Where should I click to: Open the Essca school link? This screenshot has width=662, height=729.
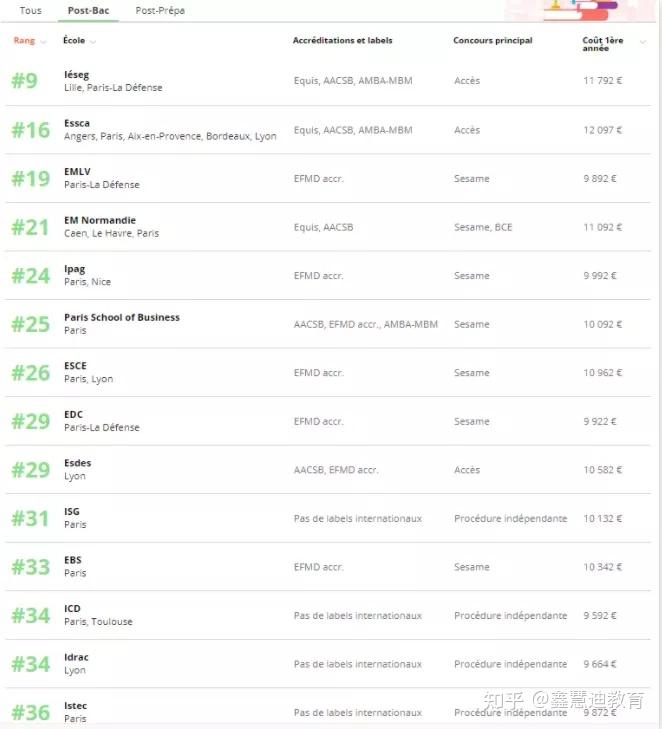click(x=77, y=123)
